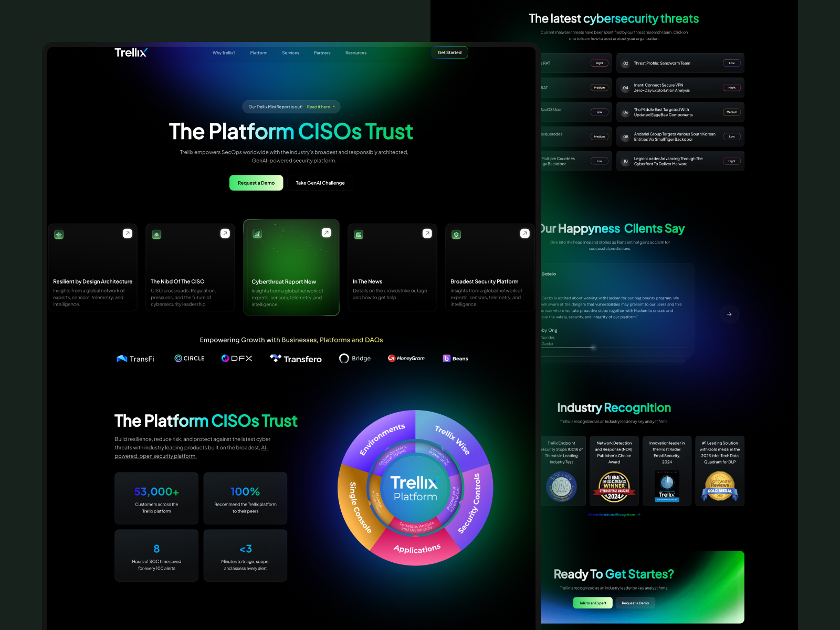Click chart icon on Cyberthreat Report New card
The width and height of the screenshot is (840, 630).
[x=257, y=234]
